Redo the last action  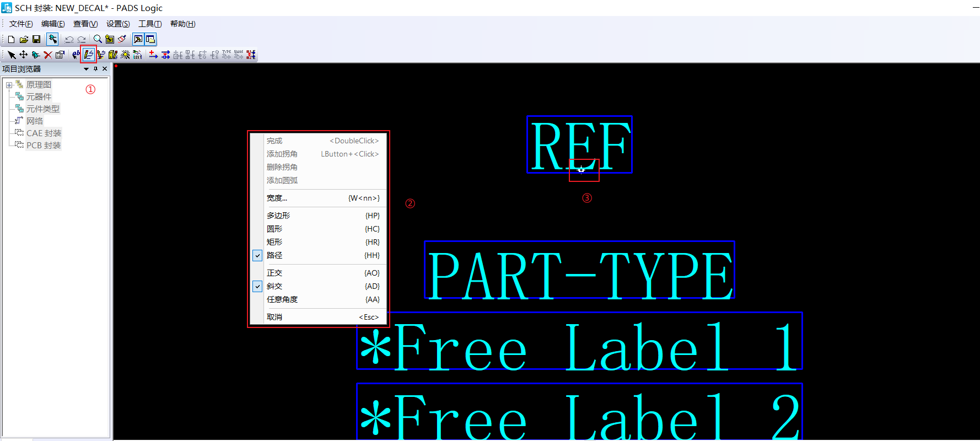click(82, 39)
